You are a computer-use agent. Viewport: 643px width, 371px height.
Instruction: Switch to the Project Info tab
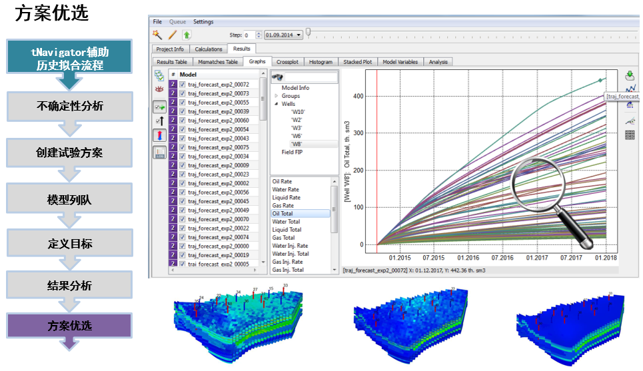coord(170,49)
